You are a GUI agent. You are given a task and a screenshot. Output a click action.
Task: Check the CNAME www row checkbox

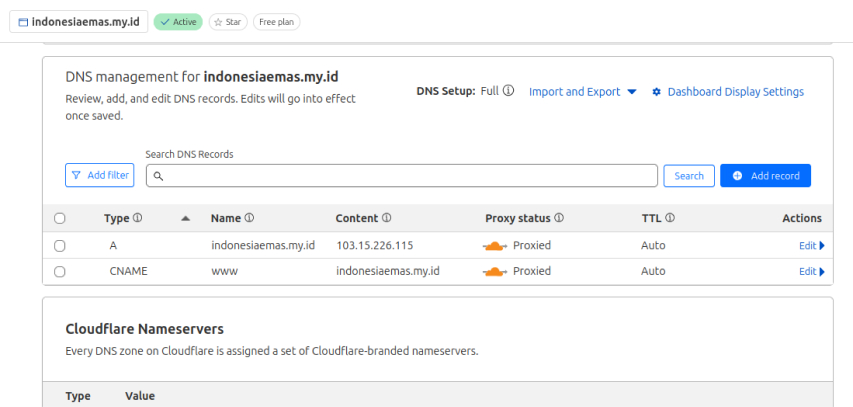pyautogui.click(x=60, y=272)
